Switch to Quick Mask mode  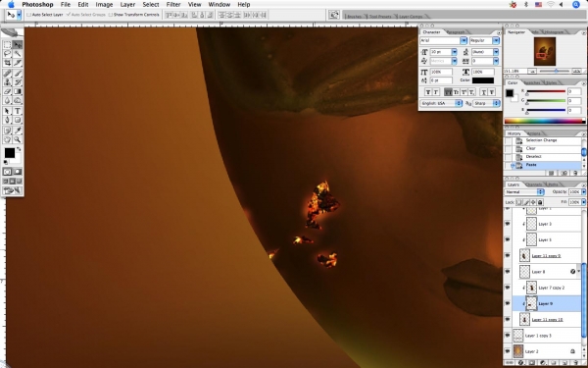[x=18, y=172]
